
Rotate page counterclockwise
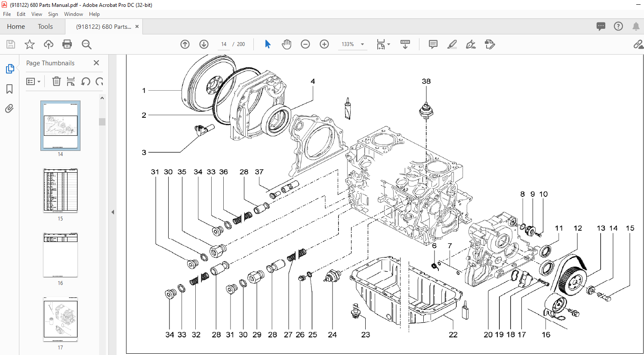86,81
